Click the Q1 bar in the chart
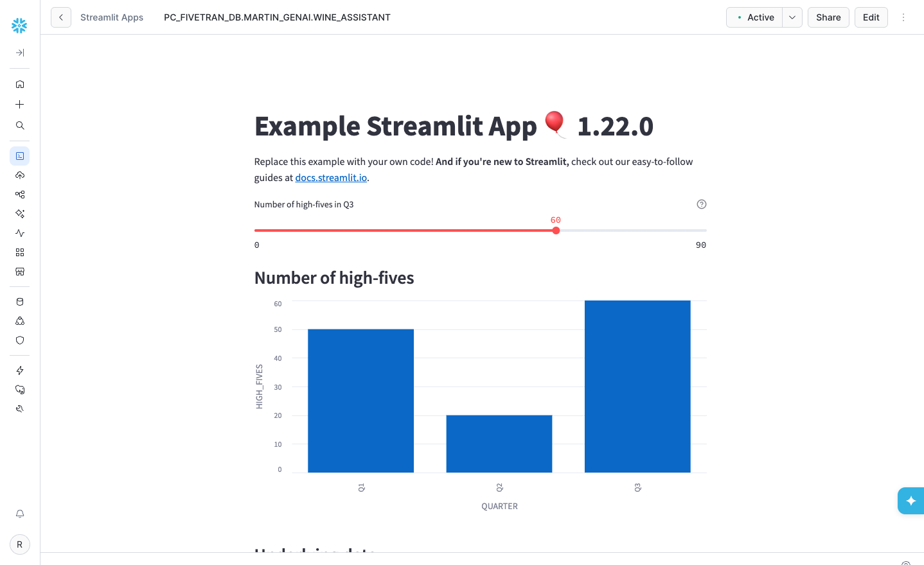The width and height of the screenshot is (924, 565). (x=360, y=401)
